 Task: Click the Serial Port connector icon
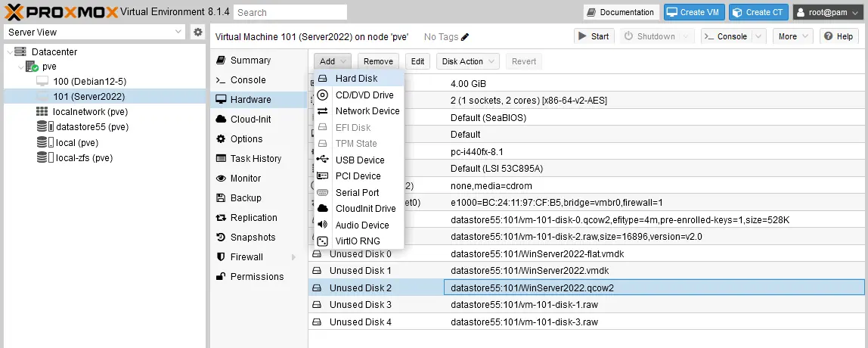[x=322, y=192]
